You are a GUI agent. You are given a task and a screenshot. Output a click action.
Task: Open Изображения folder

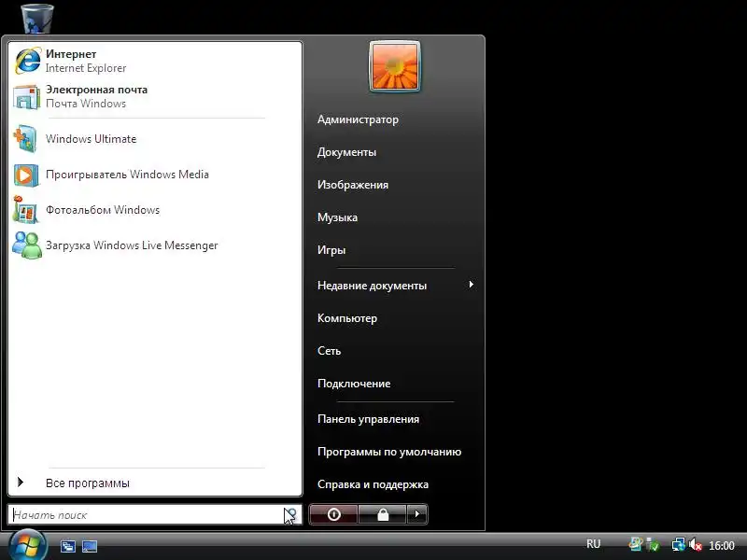[353, 185]
